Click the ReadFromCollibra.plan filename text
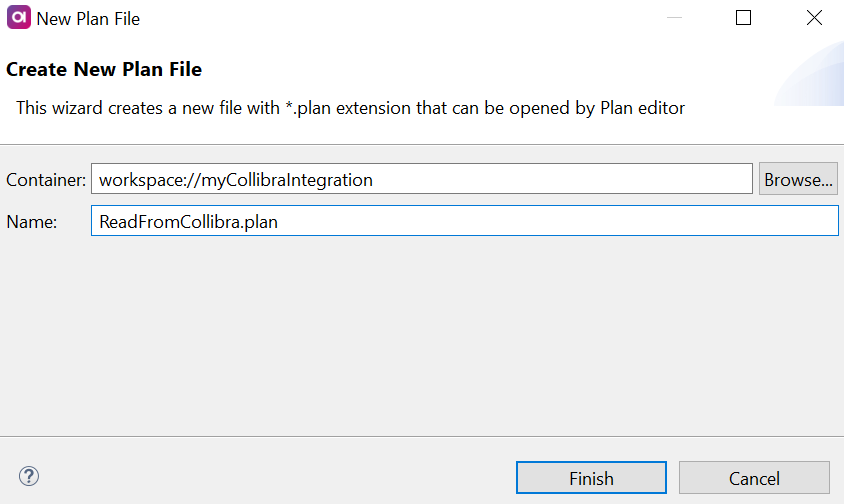 (188, 222)
